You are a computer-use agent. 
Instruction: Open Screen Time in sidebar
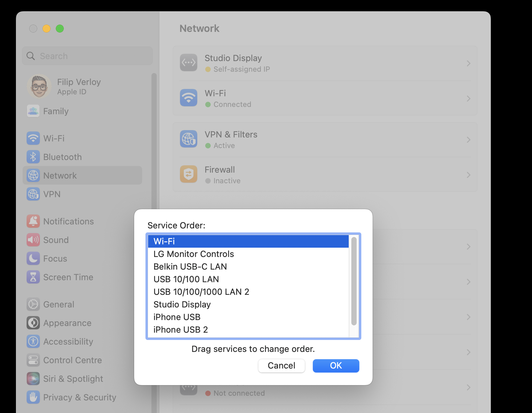tap(82, 277)
